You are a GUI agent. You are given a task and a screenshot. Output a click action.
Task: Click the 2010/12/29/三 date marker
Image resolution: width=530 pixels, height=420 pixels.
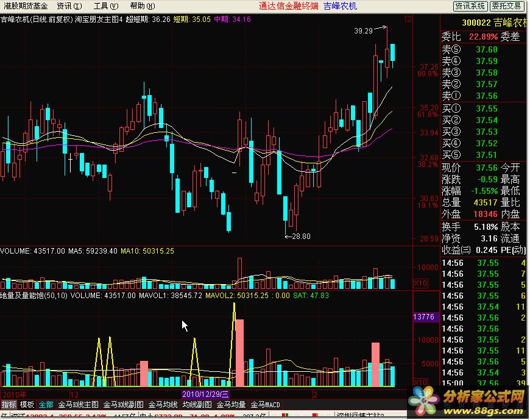click(205, 394)
